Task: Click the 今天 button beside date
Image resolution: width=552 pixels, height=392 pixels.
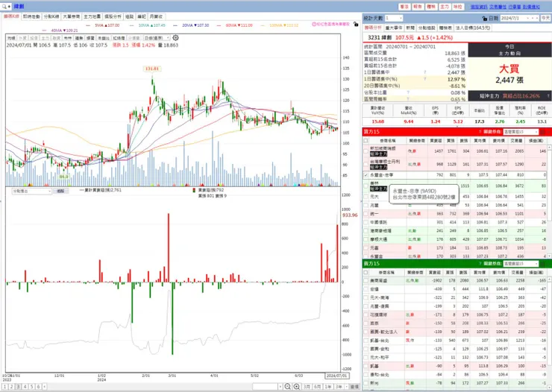Action: pyautogui.click(x=545, y=18)
